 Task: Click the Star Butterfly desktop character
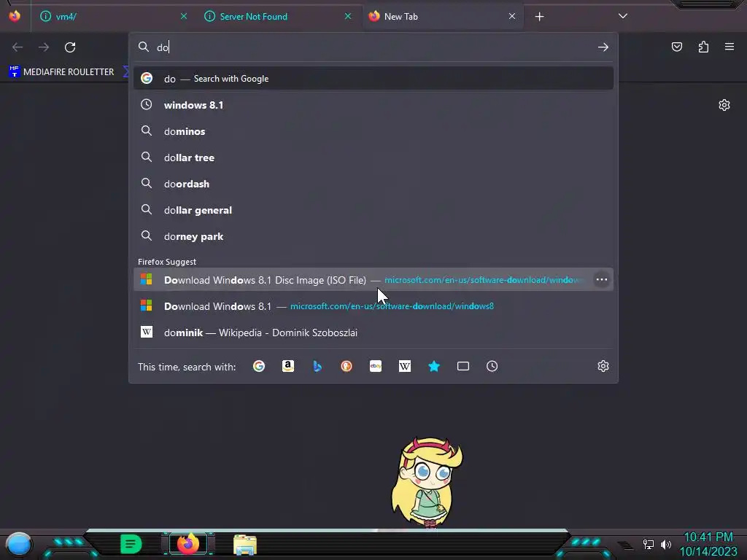(x=427, y=483)
